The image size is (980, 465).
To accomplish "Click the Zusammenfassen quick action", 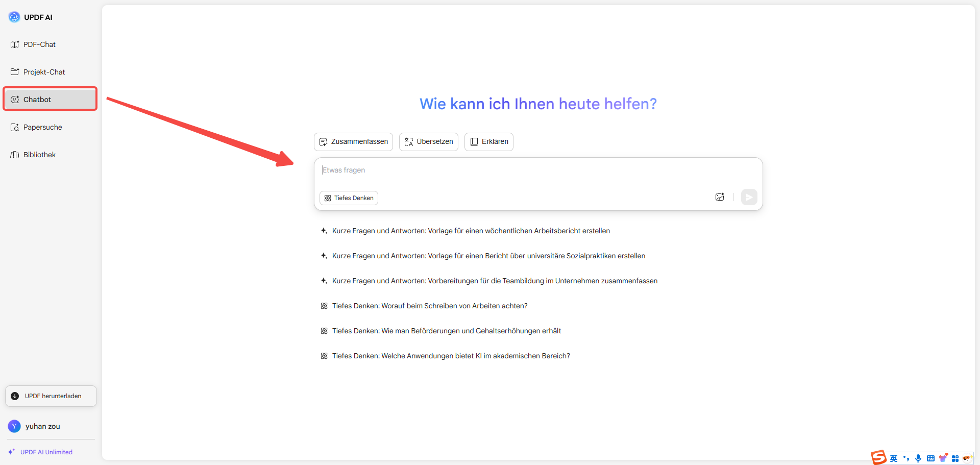I will (x=353, y=141).
